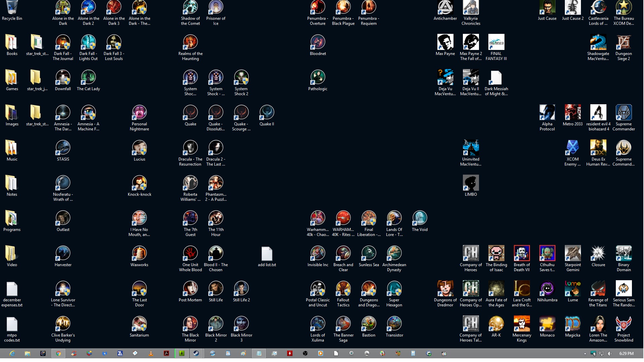Open Internet Explorer from the taskbar
644x362 pixels.
pyautogui.click(x=12, y=353)
